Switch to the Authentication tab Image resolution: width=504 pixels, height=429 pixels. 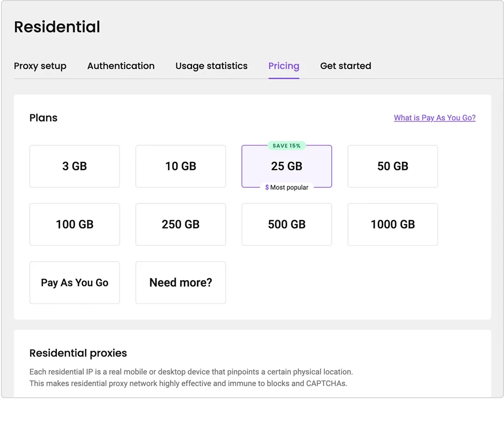pyautogui.click(x=121, y=66)
